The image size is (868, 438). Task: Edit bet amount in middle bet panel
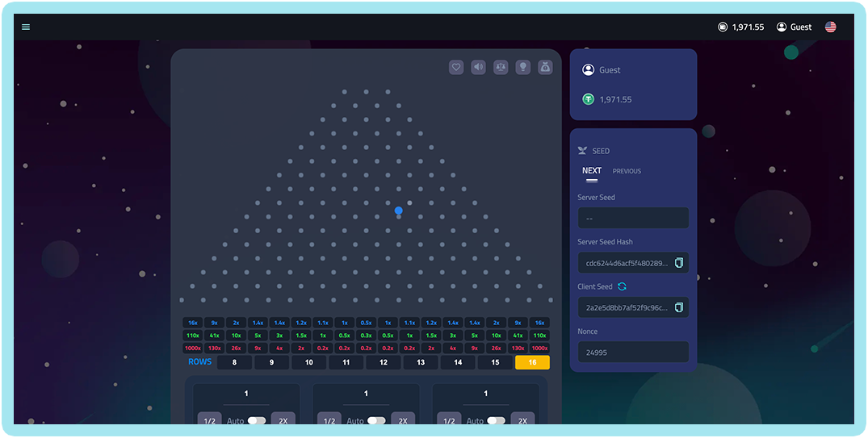(x=366, y=394)
